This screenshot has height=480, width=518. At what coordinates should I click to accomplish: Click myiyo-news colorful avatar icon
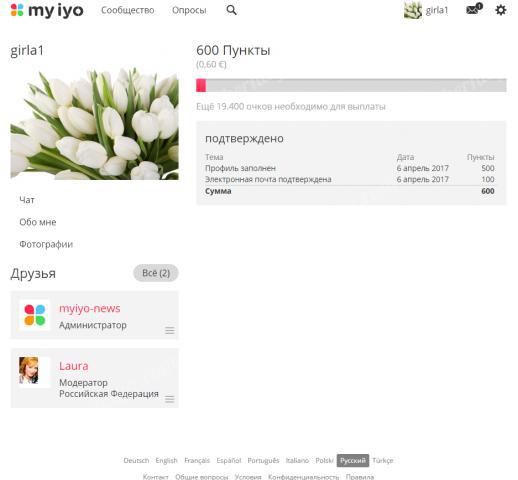click(x=35, y=315)
